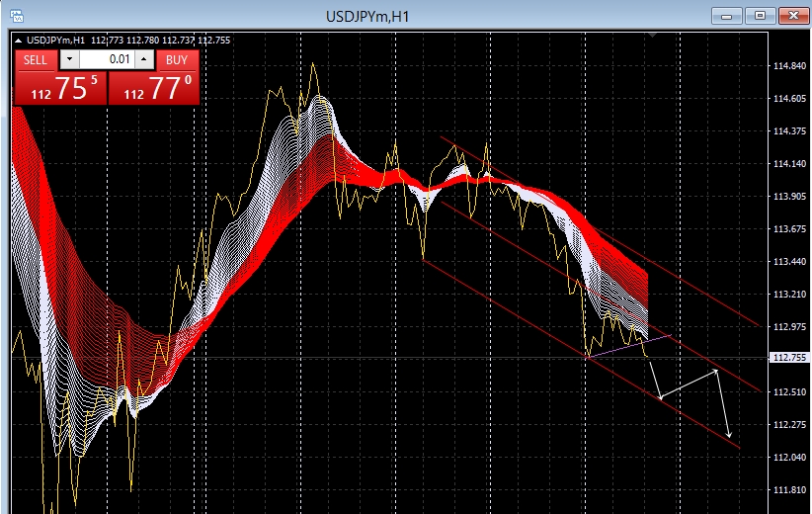Screen dimensions: 812x514
Task: Increase lot volume with up arrow
Action: point(144,59)
